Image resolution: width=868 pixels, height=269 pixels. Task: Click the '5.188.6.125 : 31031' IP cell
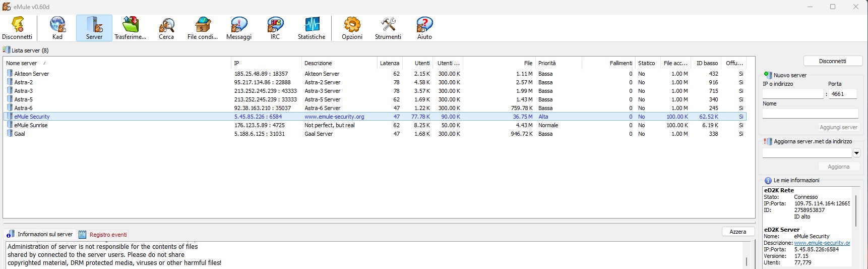coord(259,134)
